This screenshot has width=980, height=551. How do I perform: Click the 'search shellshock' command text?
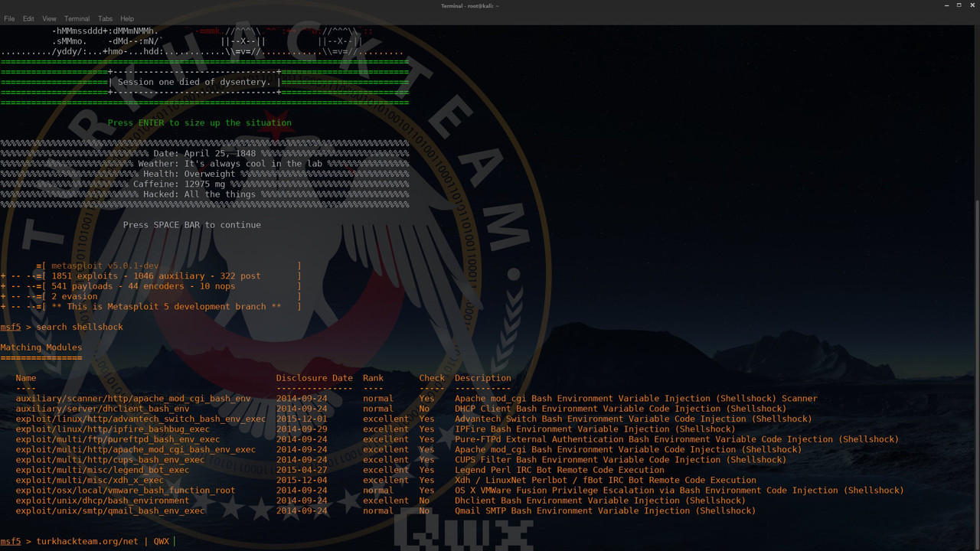click(80, 327)
